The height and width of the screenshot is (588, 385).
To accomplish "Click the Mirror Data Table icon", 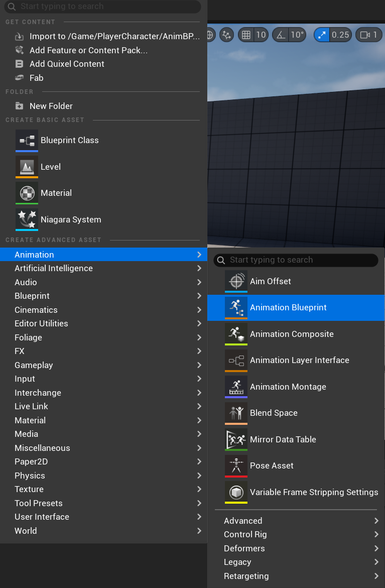I will pyautogui.click(x=236, y=439).
